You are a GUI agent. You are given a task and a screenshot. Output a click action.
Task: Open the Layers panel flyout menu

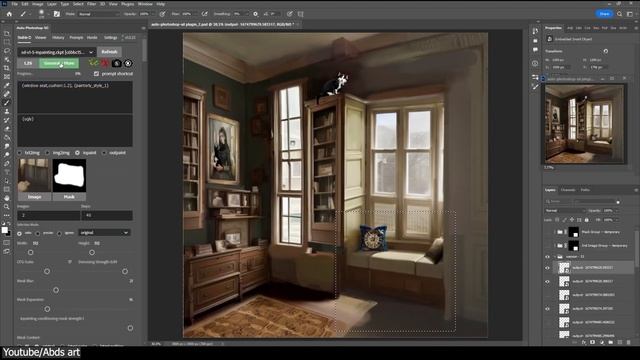point(636,190)
